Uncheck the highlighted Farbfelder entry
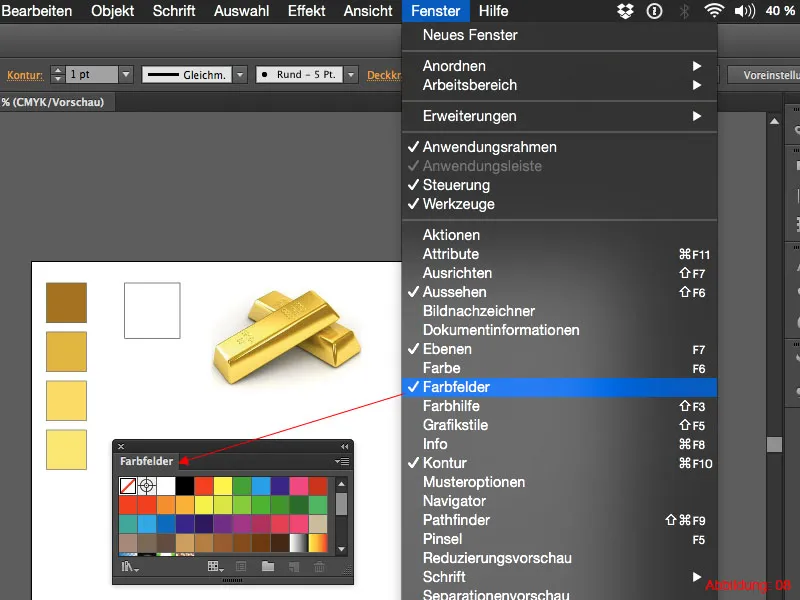The width and height of the screenshot is (800, 600). 559,387
